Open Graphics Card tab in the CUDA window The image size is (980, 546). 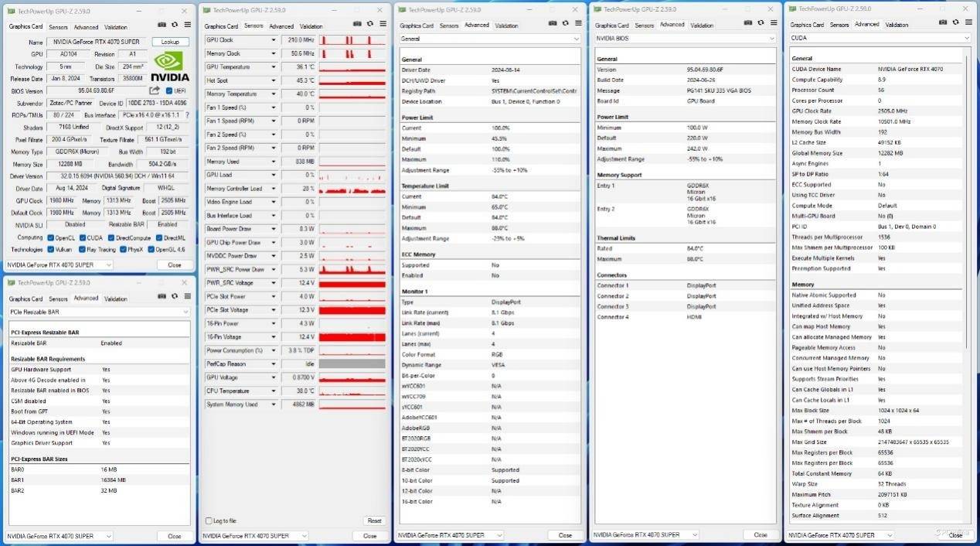(806, 25)
